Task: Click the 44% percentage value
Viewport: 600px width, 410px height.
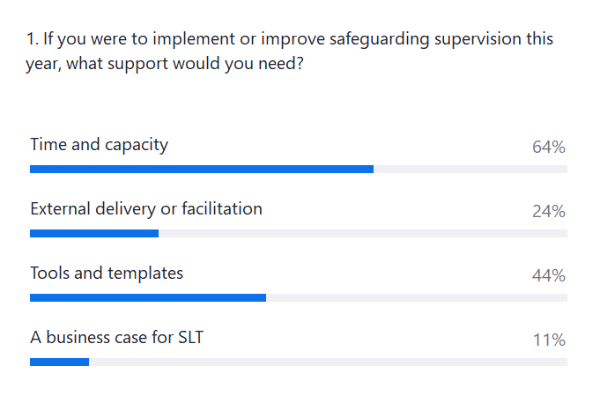Action: (x=549, y=276)
